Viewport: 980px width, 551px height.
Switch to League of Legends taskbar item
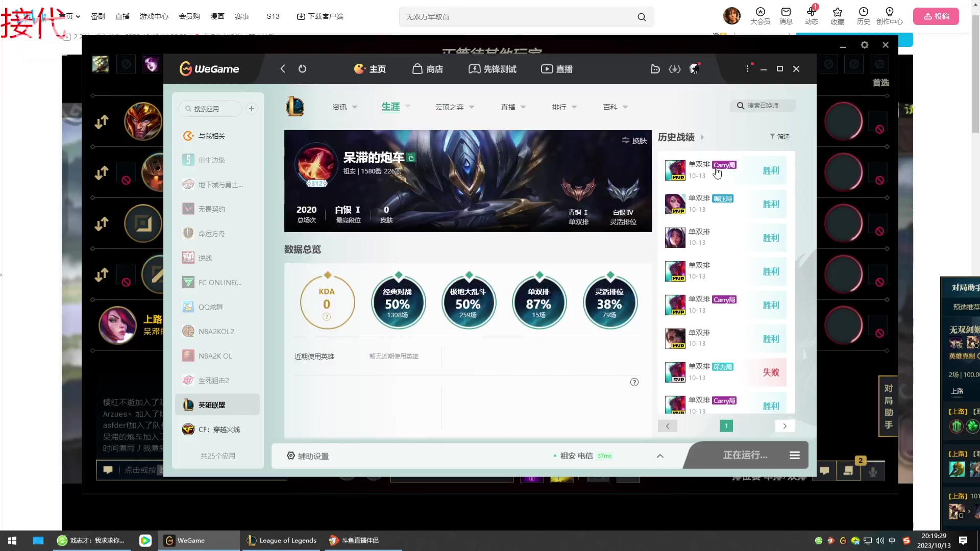point(282,540)
